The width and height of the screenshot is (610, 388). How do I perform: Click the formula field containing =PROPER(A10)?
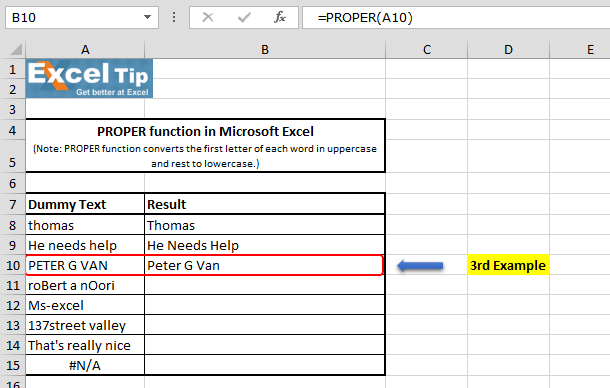pyautogui.click(x=456, y=18)
